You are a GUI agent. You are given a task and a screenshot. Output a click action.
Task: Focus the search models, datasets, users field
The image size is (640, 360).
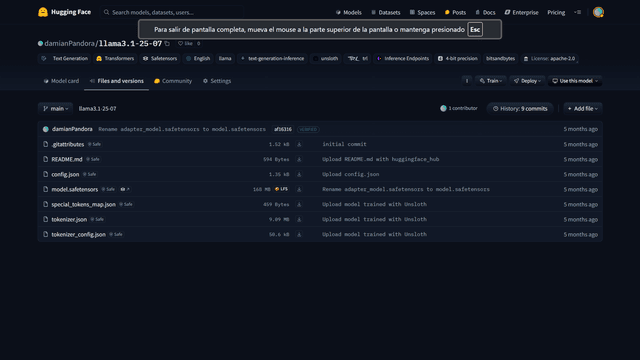[x=171, y=12]
